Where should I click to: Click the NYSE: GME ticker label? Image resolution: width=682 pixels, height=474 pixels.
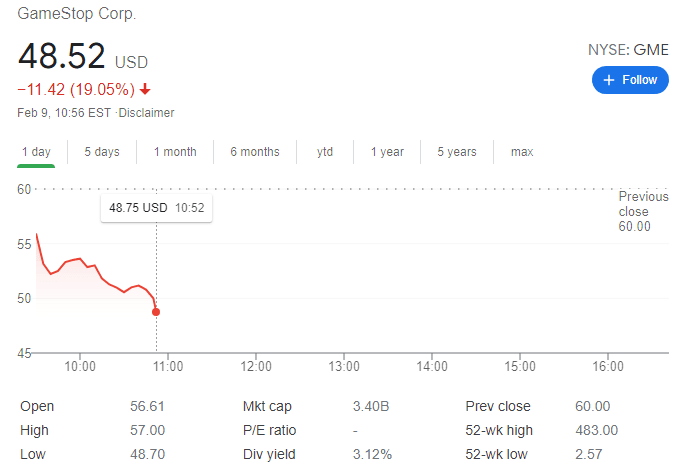tap(628, 50)
